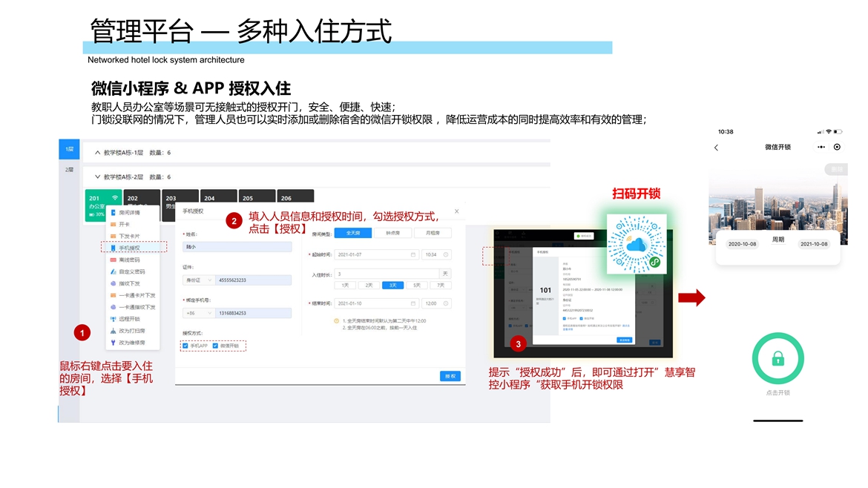Click clock icon in 结束时间 12:00 field

click(447, 303)
